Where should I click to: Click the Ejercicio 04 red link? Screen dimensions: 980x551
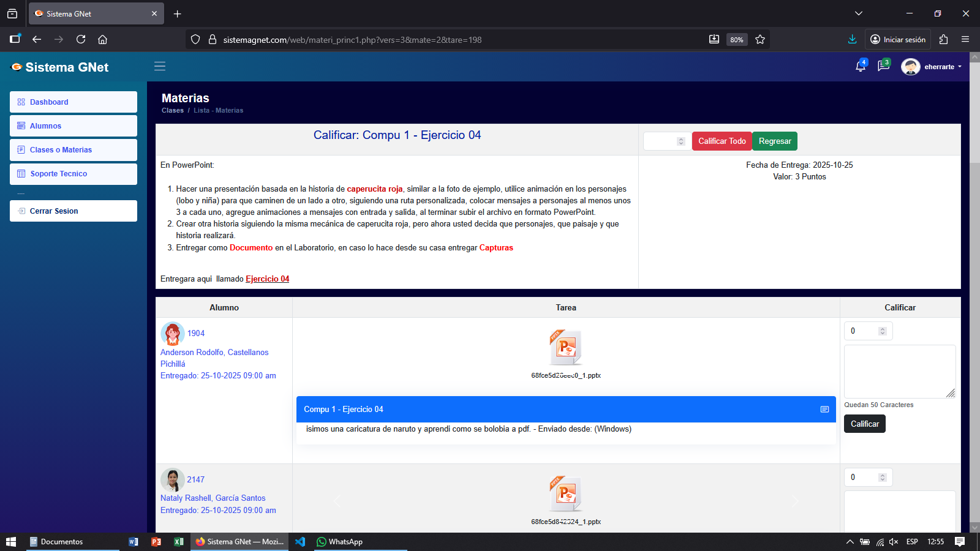click(267, 279)
